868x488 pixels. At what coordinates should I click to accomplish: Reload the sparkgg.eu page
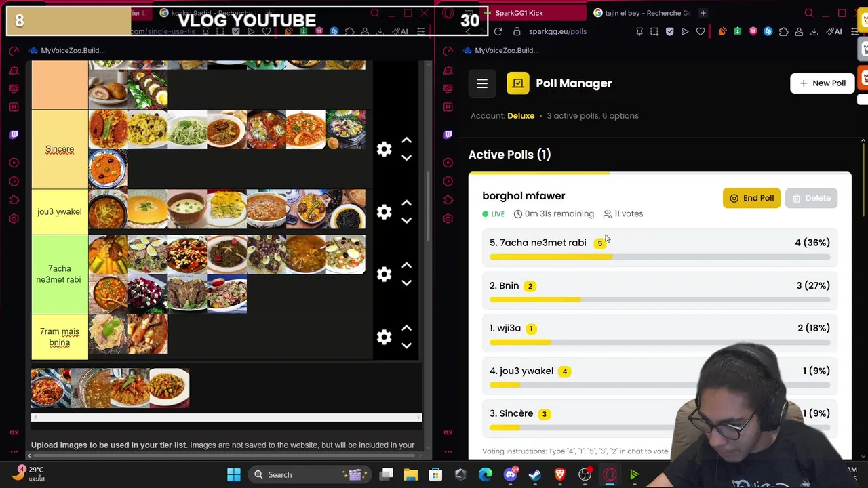click(498, 31)
